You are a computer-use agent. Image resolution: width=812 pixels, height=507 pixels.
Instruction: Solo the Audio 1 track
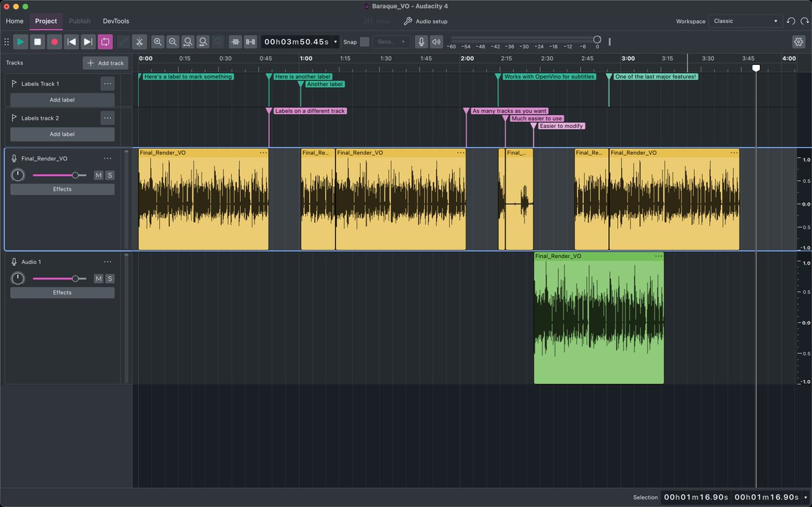[110, 278]
